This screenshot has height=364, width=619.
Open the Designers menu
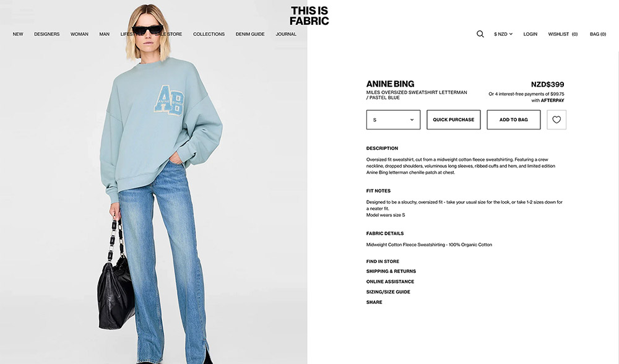46,34
